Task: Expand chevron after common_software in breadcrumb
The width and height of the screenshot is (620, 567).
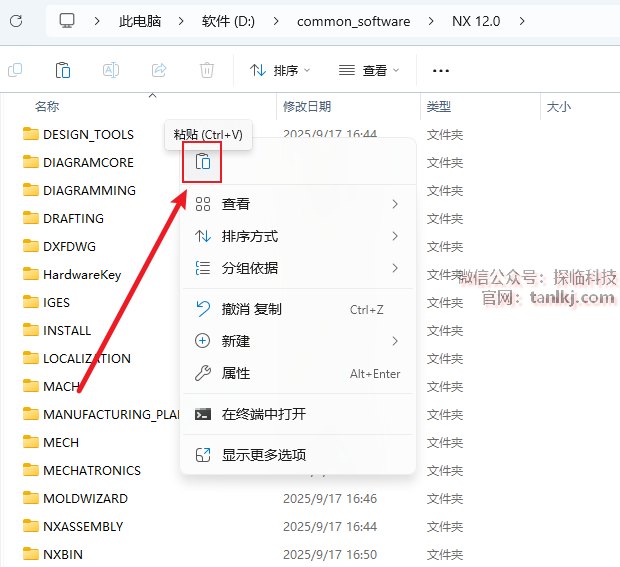Action: pyautogui.click(x=431, y=21)
